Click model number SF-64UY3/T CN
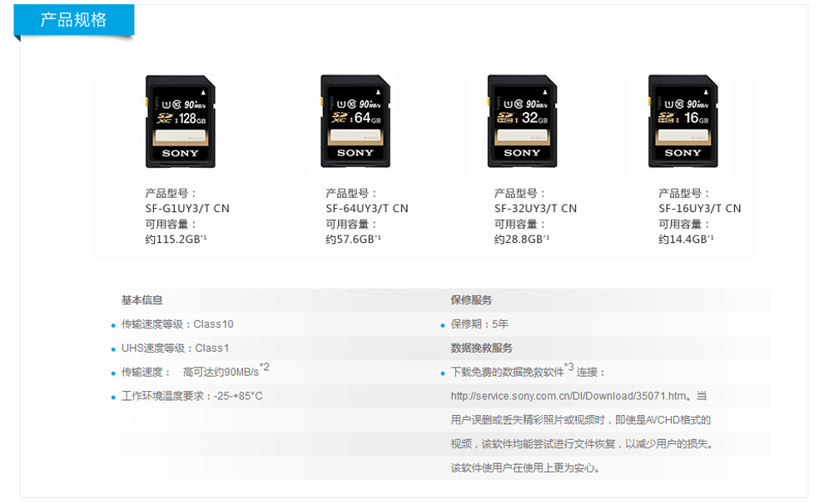Viewport: 824px width, 504px height. (x=367, y=209)
